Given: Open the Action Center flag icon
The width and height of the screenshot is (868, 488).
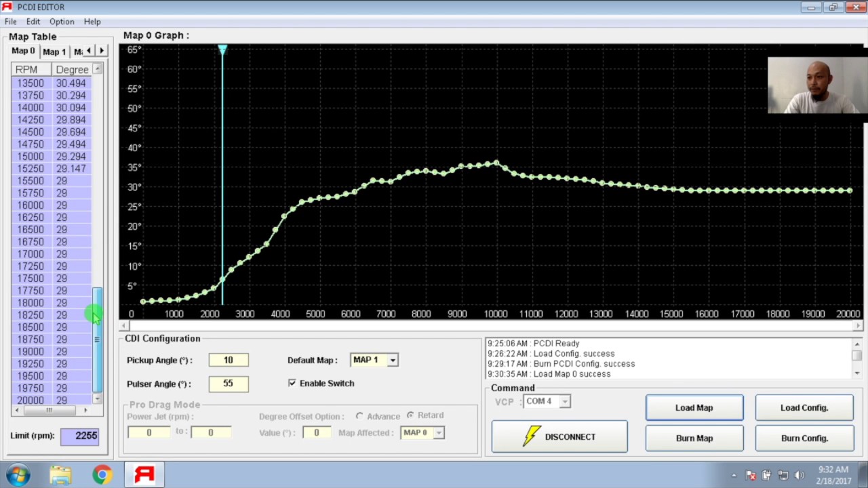Looking at the screenshot, I should [x=751, y=476].
